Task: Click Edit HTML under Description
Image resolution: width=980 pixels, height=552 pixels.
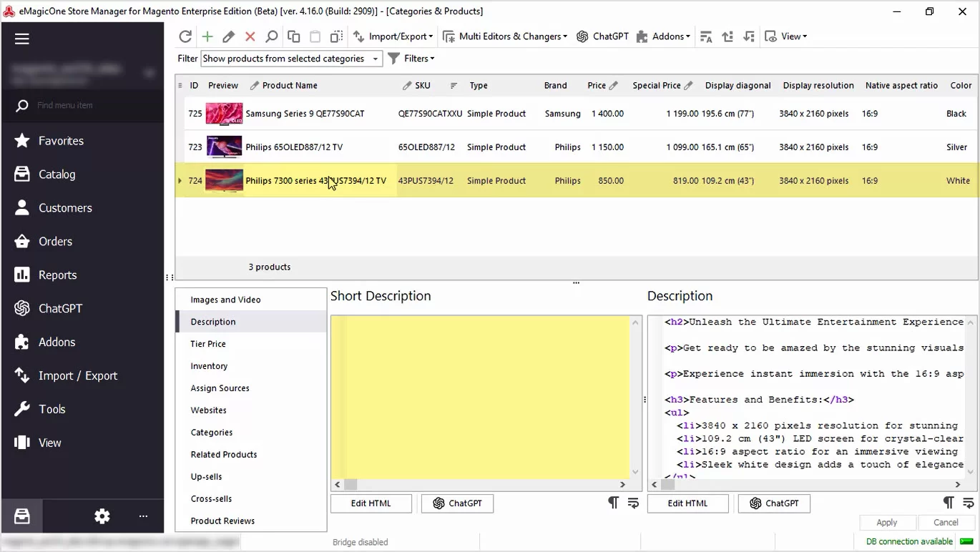Action: click(x=688, y=503)
